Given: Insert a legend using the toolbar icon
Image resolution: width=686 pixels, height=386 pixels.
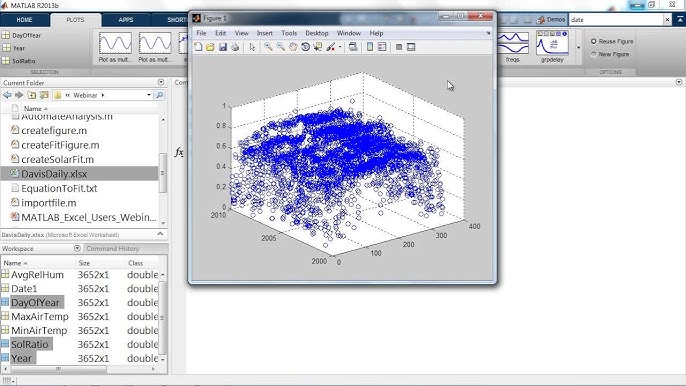Looking at the screenshot, I should point(382,47).
